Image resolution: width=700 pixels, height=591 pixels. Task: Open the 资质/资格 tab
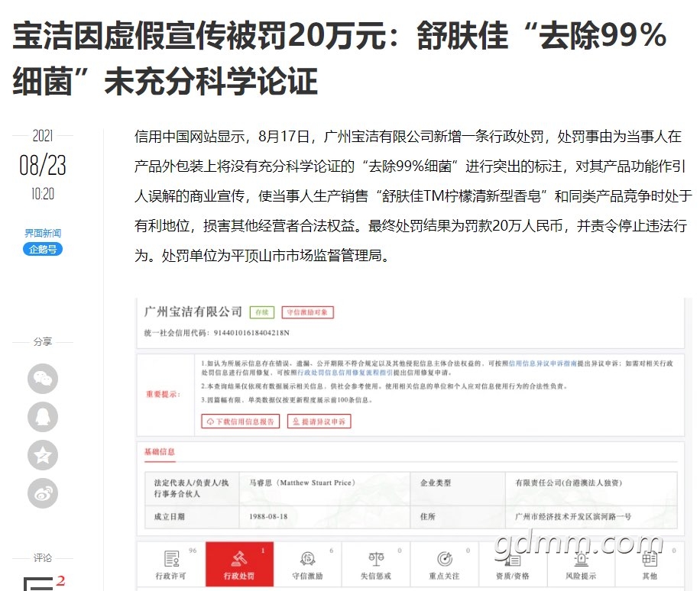[x=513, y=564]
